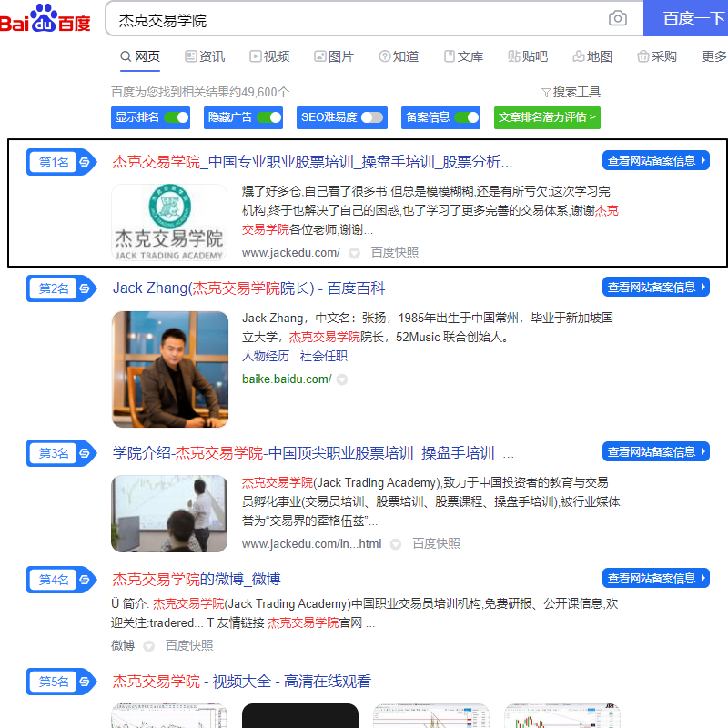Switch to the 贴吧 tab

pos(528,56)
